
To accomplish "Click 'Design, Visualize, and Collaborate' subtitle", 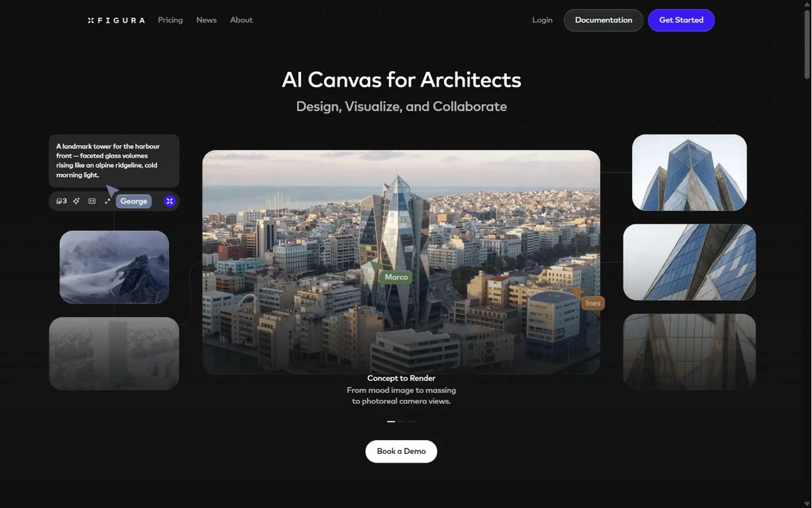I will tap(401, 106).
